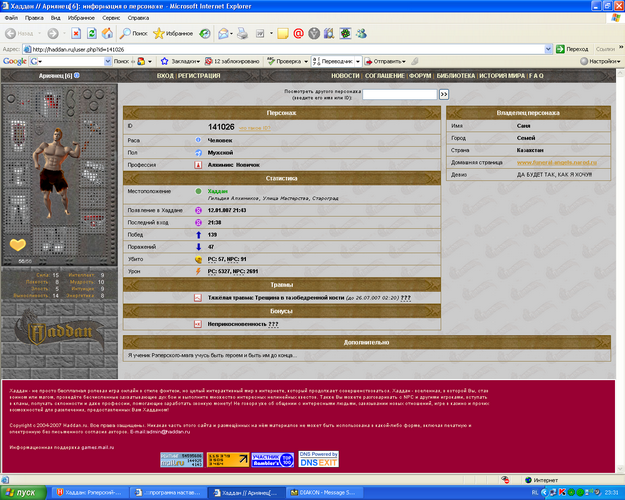625x500 pixels.
Task: Open the Настройки settings dropdown
Action: click(x=601, y=61)
